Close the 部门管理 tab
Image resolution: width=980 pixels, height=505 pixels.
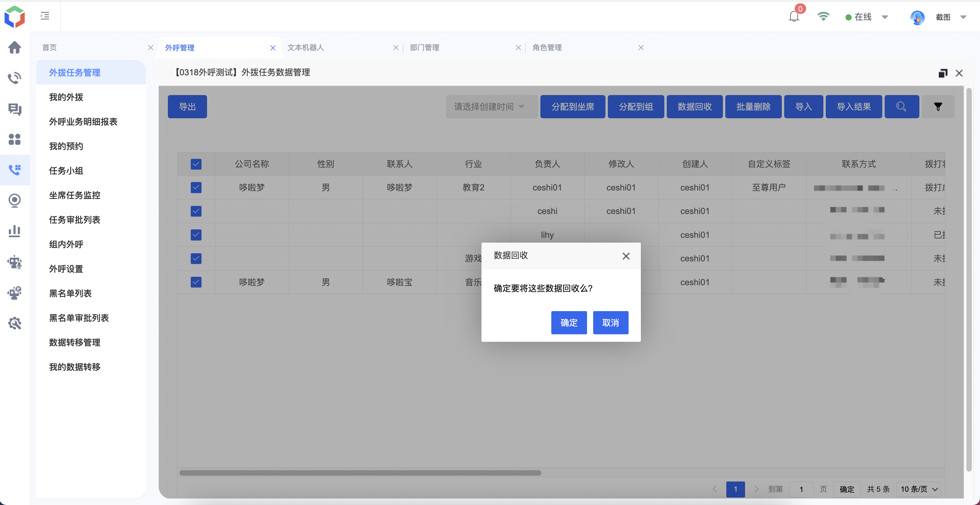518,48
